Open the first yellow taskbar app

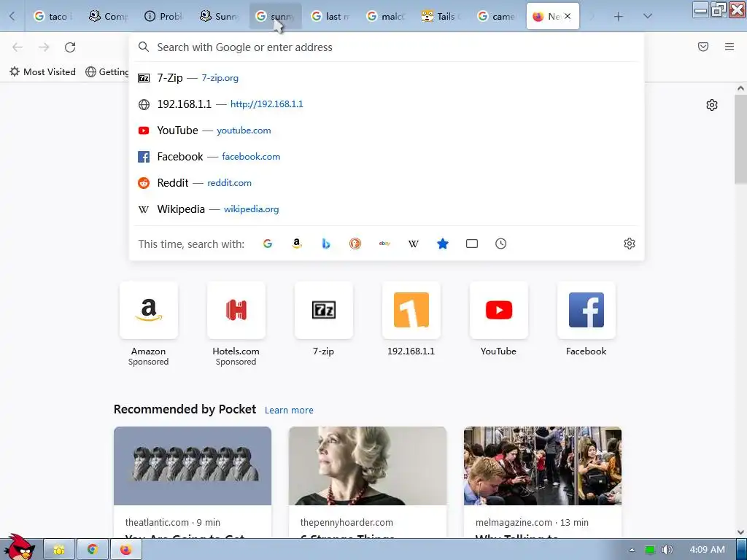click(x=59, y=550)
